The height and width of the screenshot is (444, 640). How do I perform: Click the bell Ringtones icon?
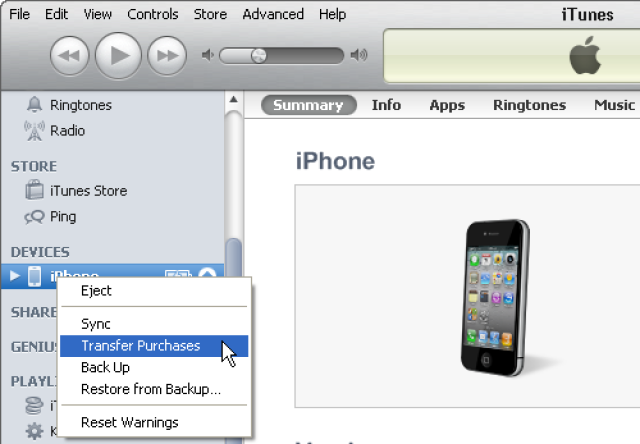coord(34,105)
